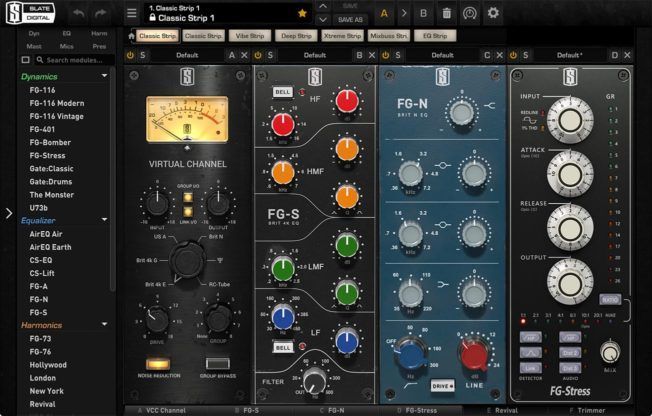Solo the slot A module

[x=143, y=55]
